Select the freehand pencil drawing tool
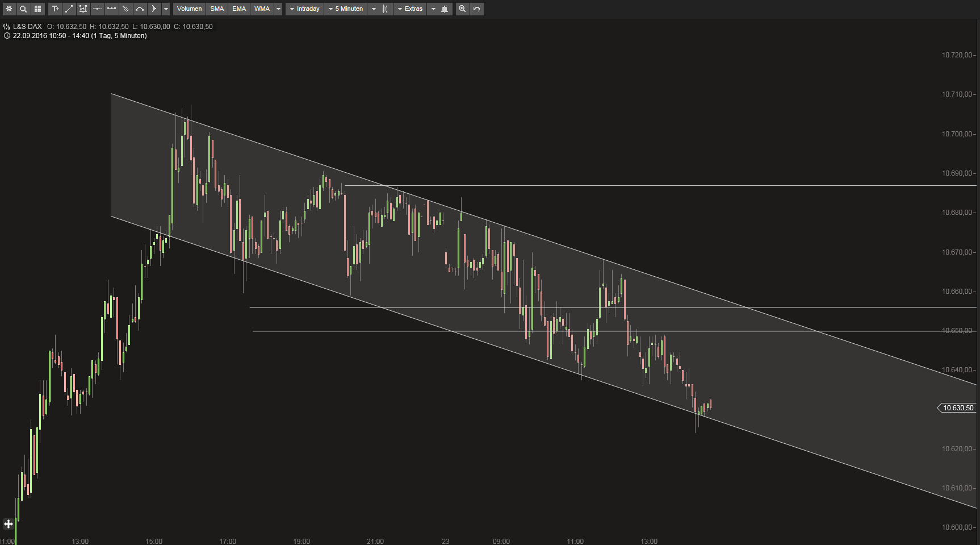Screen dimensions: 980x545 [x=125, y=9]
